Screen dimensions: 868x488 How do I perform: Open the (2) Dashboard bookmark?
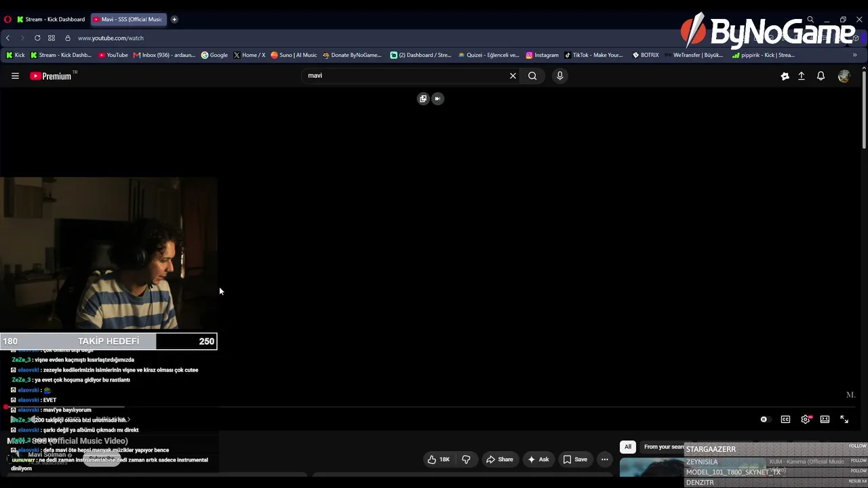coord(420,56)
